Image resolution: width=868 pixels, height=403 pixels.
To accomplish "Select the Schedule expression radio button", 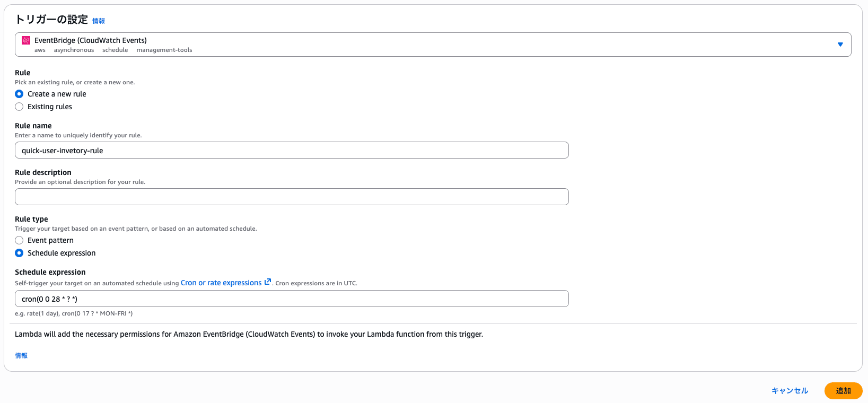I will pyautogui.click(x=19, y=253).
